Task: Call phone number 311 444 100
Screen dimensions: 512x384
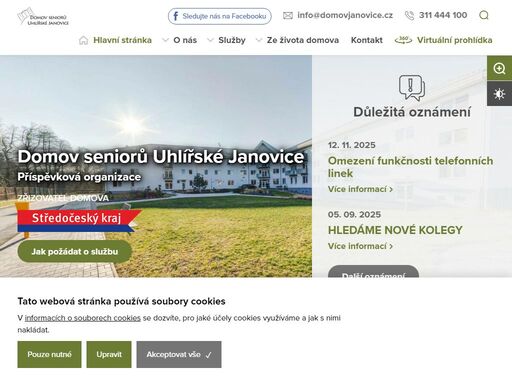Action: pos(443,15)
